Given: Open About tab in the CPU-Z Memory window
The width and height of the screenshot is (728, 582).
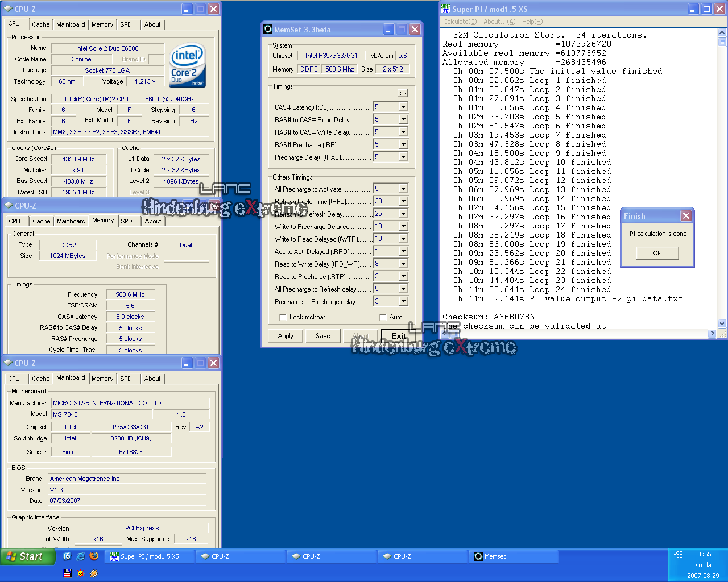Looking at the screenshot, I should click(152, 221).
